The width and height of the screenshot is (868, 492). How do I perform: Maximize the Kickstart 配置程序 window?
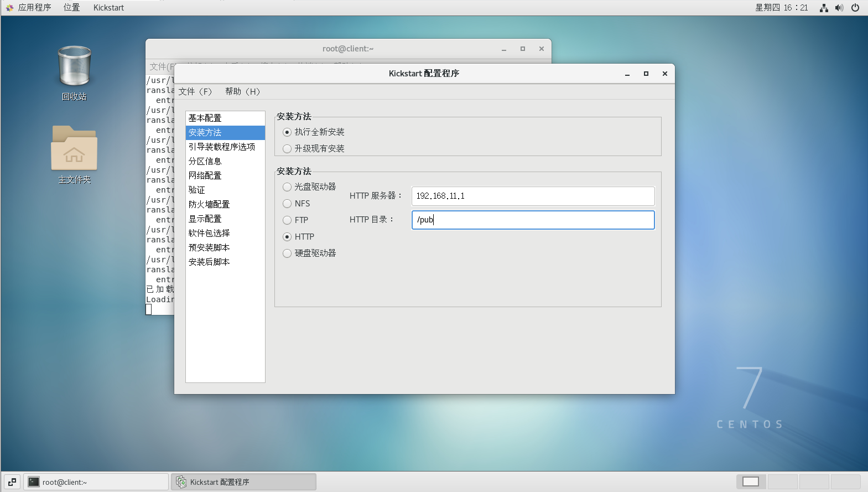pos(646,74)
